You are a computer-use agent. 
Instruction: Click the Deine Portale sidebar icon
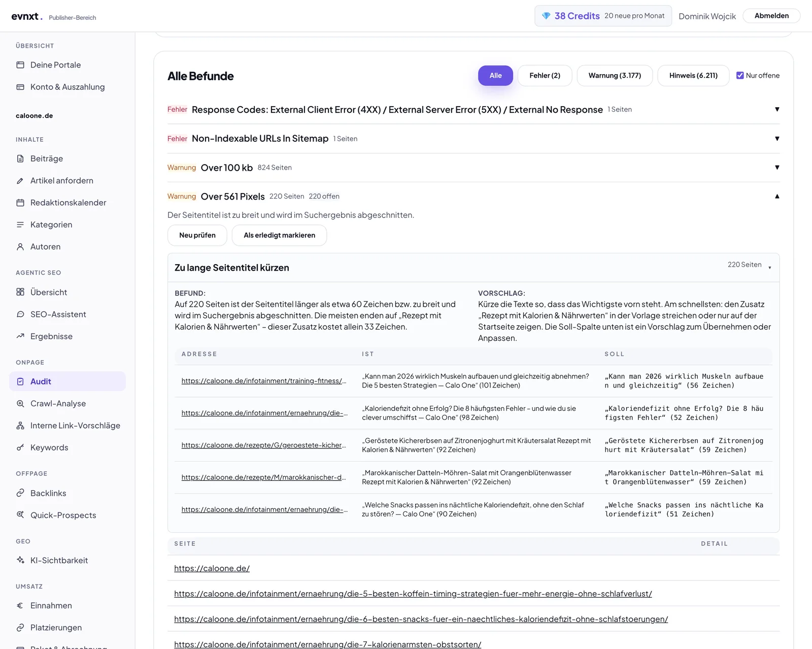click(20, 65)
